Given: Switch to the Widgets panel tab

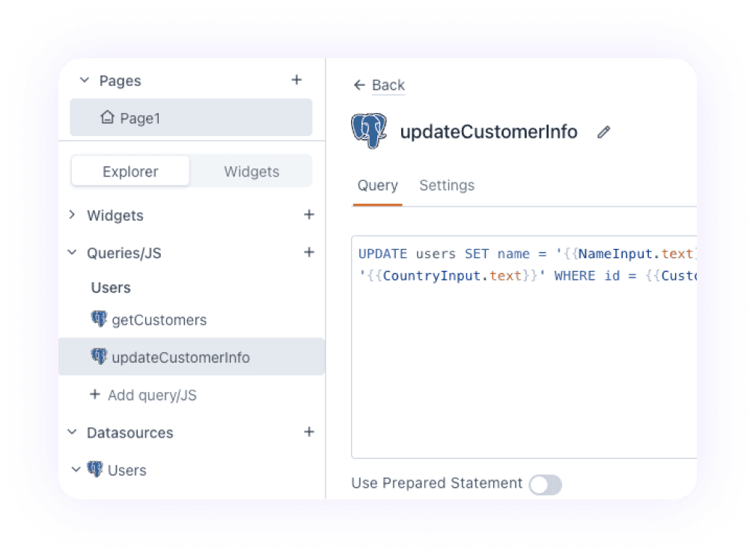Looking at the screenshot, I should click(x=252, y=171).
